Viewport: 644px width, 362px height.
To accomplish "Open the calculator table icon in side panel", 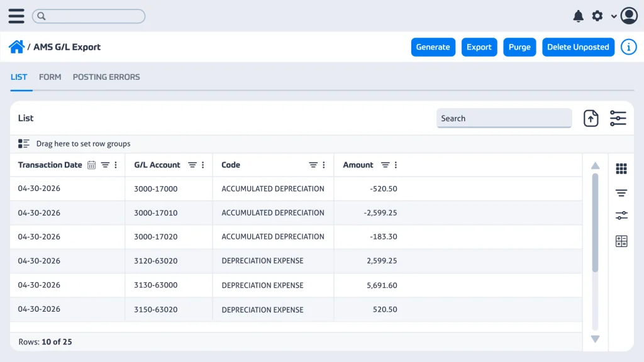I will click(621, 241).
